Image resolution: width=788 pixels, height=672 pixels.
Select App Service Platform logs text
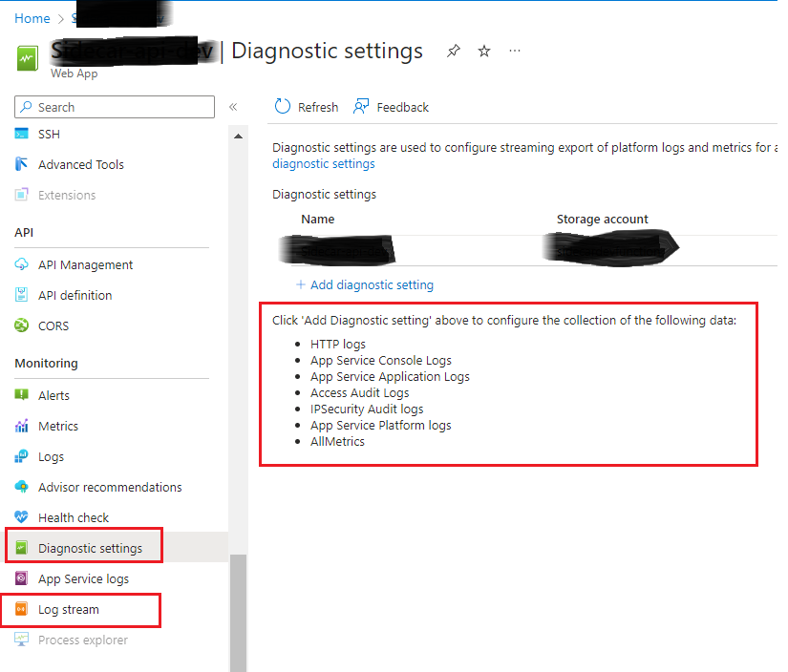pyautogui.click(x=381, y=426)
